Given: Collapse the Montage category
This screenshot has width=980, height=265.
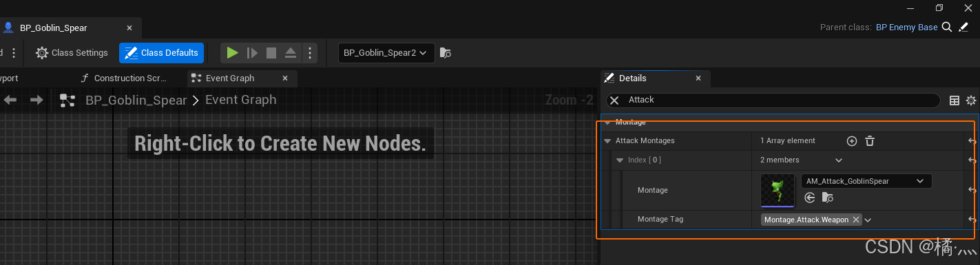Looking at the screenshot, I should [x=607, y=122].
